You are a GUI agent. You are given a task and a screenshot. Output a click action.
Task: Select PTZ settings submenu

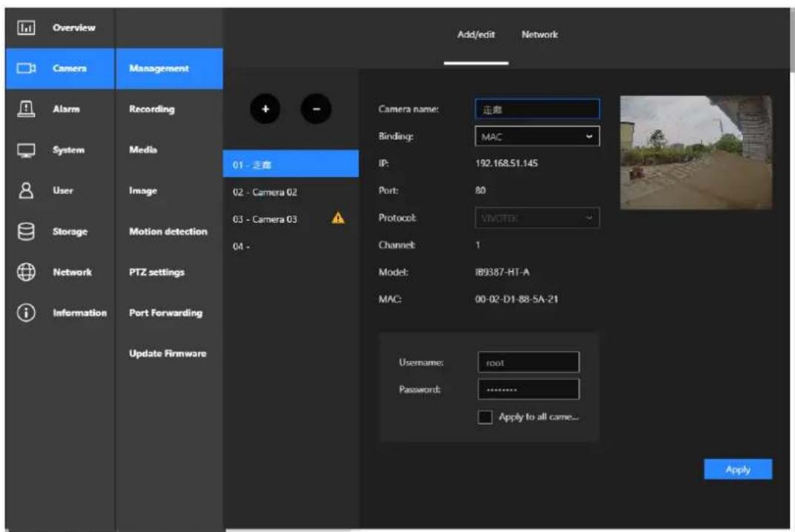coord(156,273)
